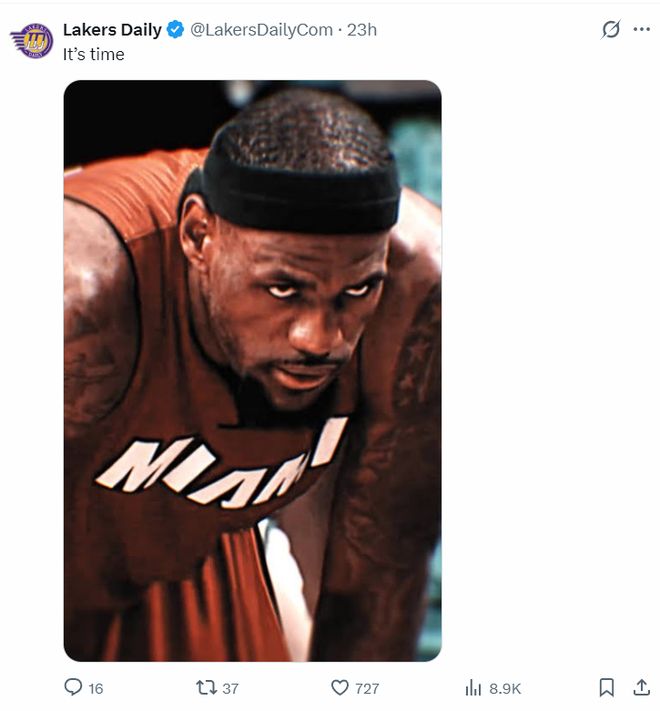Click the repost count of 37

(x=230, y=689)
